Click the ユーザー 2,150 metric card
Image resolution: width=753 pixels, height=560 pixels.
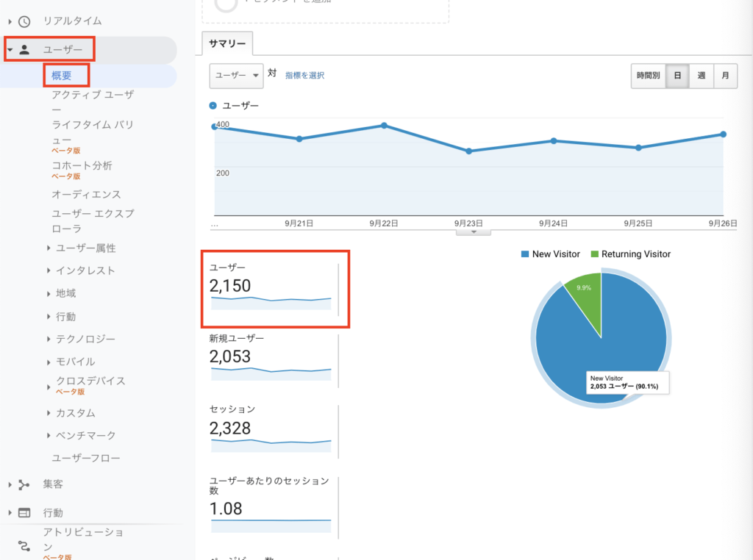click(x=274, y=289)
